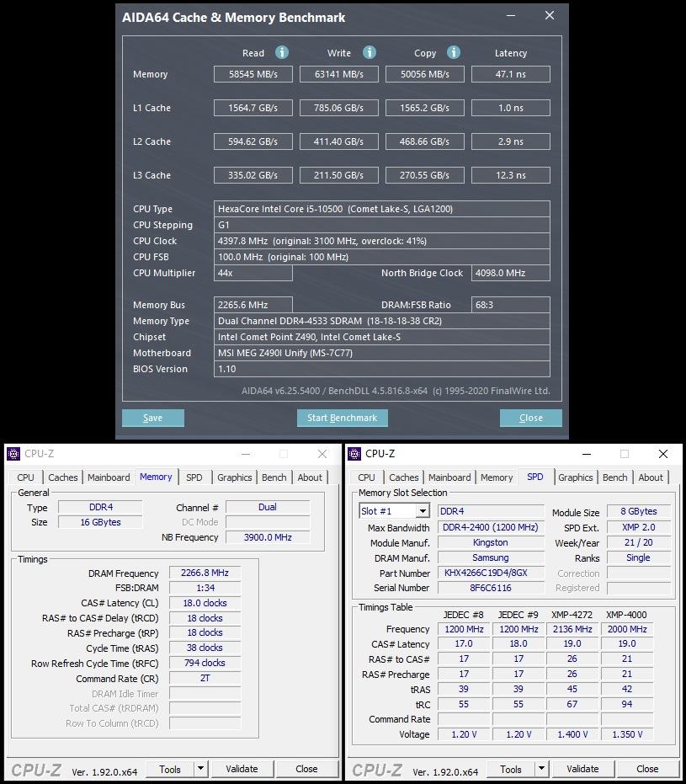Viewport: 686px width, 784px height.
Task: Click the Write info icon in AIDA64
Action: coord(370,52)
